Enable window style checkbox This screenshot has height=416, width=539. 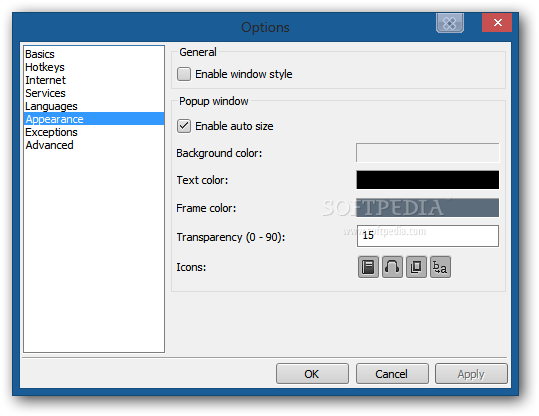(184, 74)
